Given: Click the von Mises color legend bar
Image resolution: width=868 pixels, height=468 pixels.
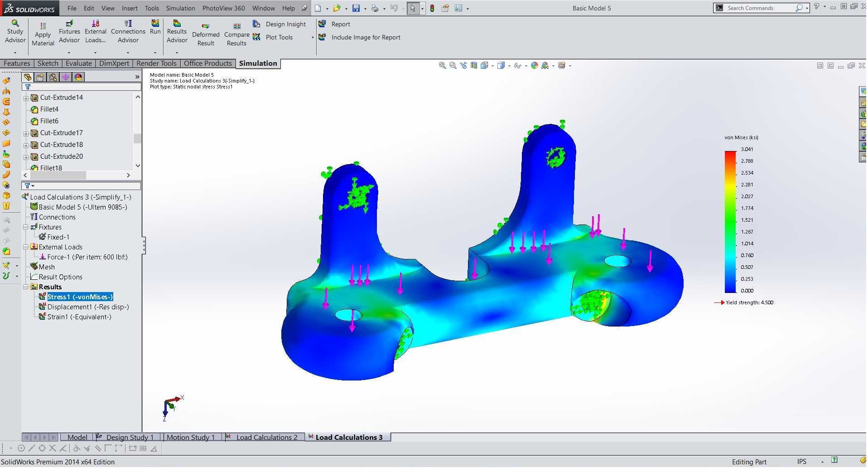Looking at the screenshot, I should (x=731, y=222).
